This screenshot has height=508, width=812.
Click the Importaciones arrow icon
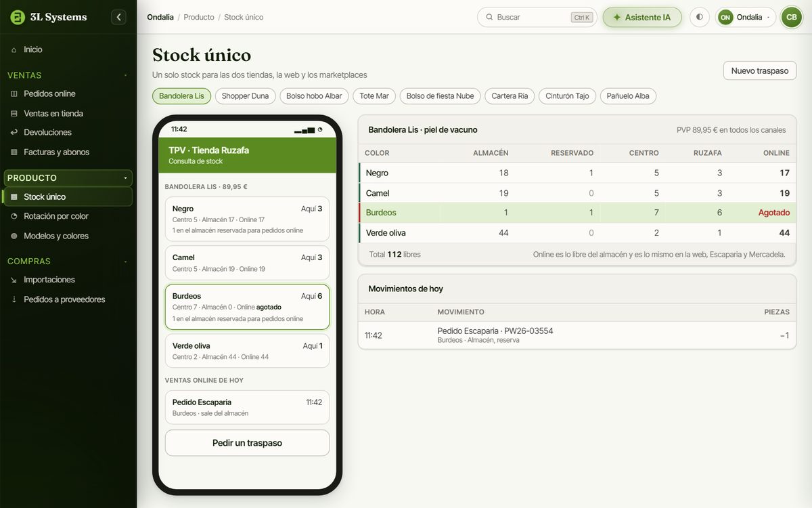(14, 280)
